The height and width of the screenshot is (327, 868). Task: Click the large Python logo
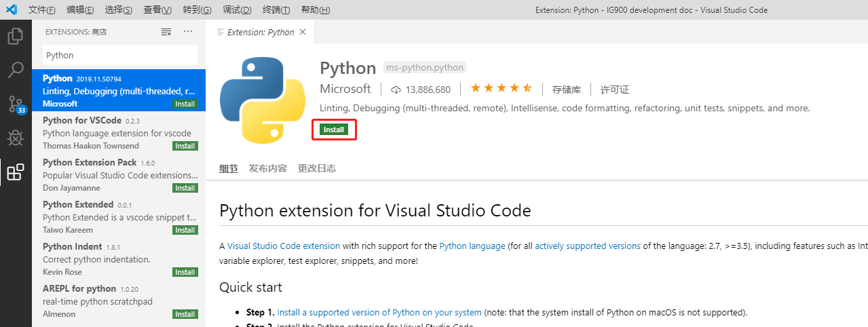click(x=263, y=100)
